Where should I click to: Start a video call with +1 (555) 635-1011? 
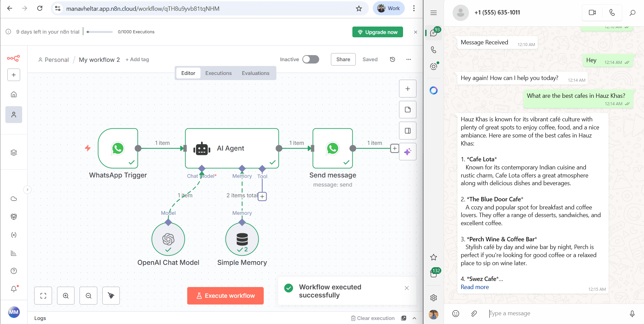coord(592,12)
